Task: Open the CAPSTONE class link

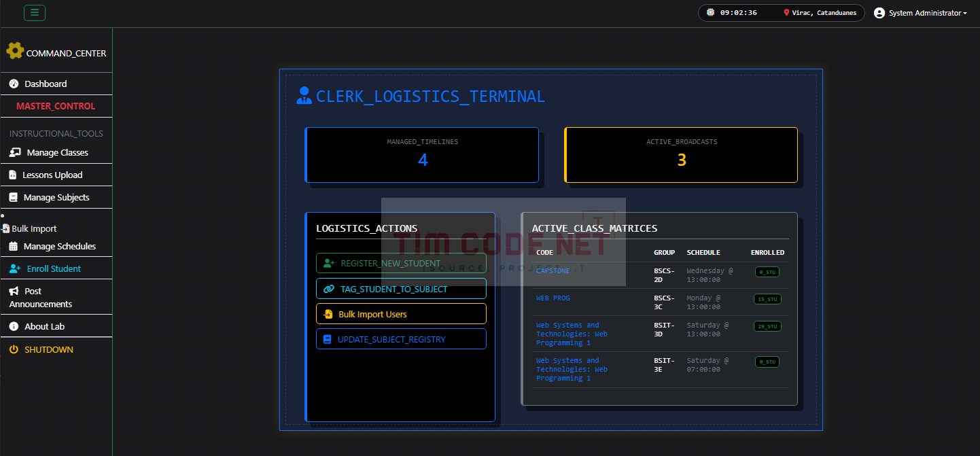Action: (553, 270)
